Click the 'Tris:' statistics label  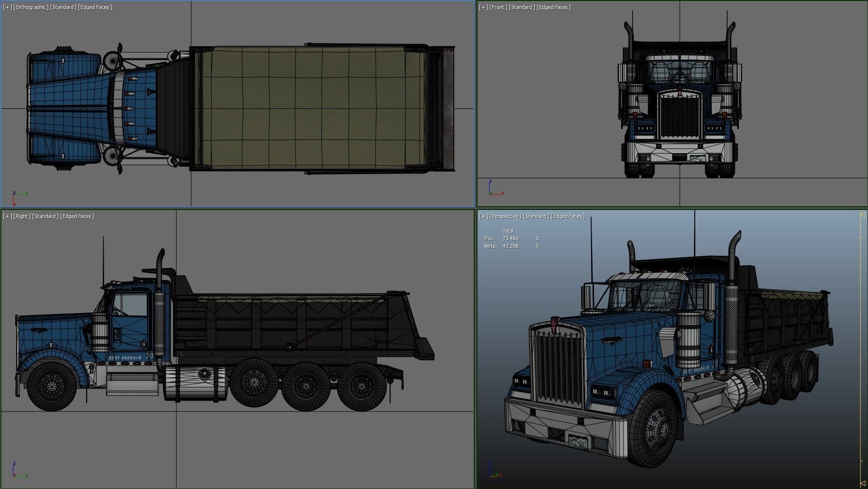[488, 238]
